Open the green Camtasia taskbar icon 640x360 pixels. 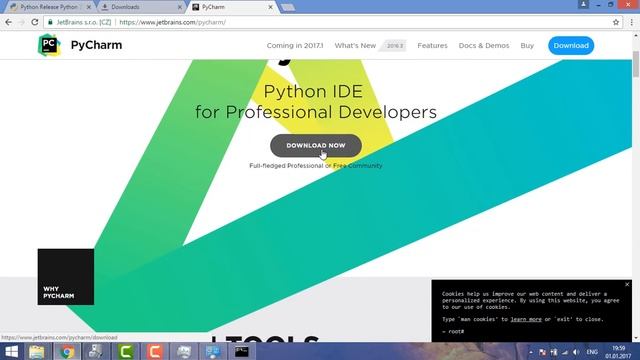tap(126, 352)
